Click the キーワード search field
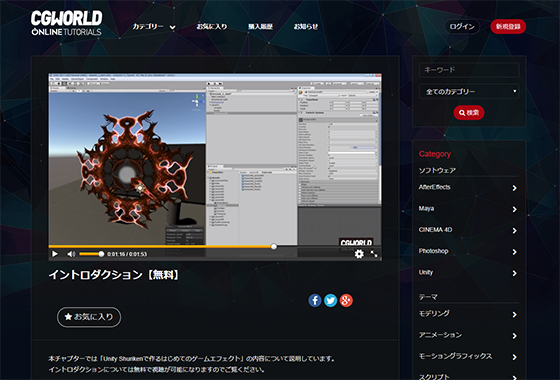Viewport: 560px width, 380px height. coord(469,70)
